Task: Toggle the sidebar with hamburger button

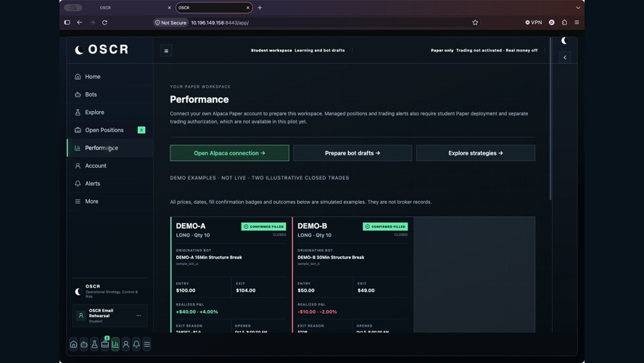Action: click(x=166, y=51)
